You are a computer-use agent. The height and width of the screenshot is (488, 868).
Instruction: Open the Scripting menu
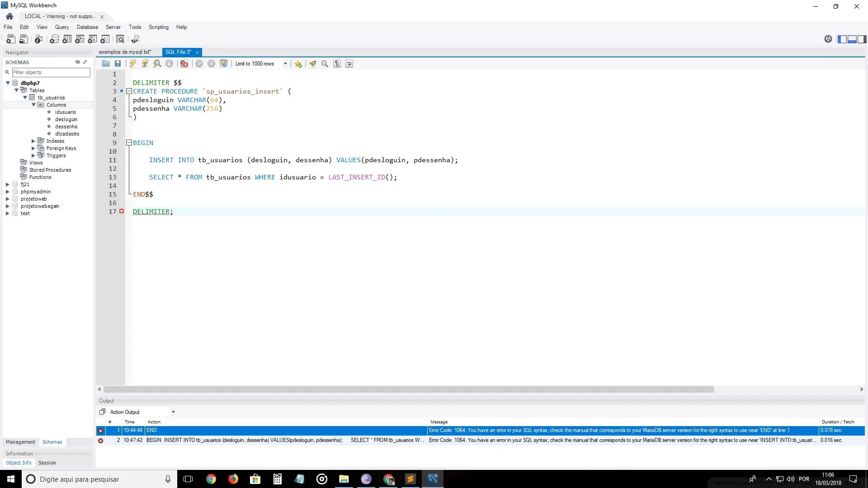tap(158, 27)
